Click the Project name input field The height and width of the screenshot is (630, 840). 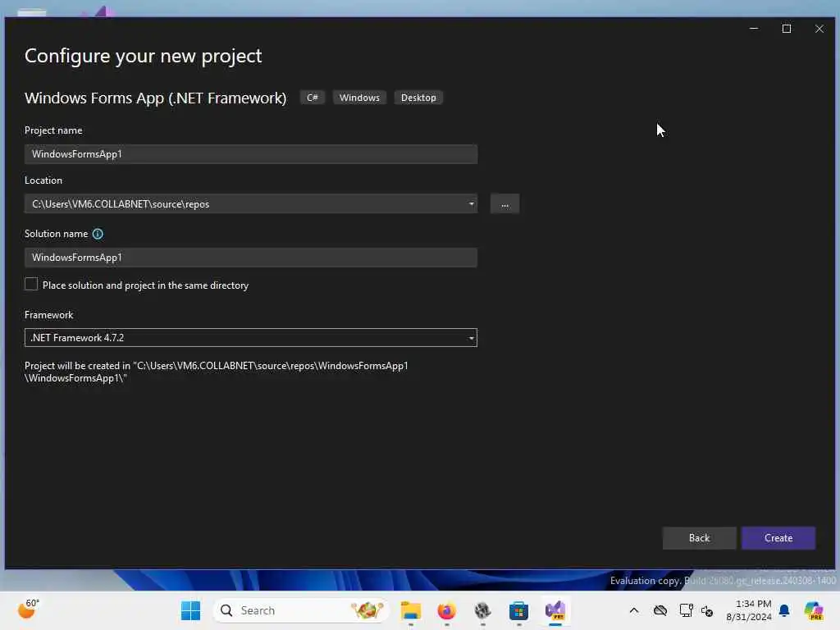click(251, 154)
